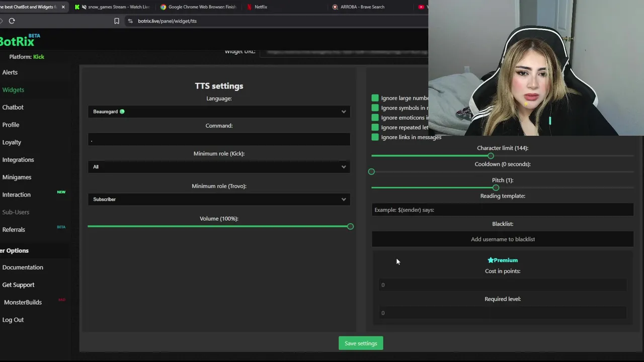Open Referrals in the sidebar
The height and width of the screenshot is (362, 644).
point(14,230)
